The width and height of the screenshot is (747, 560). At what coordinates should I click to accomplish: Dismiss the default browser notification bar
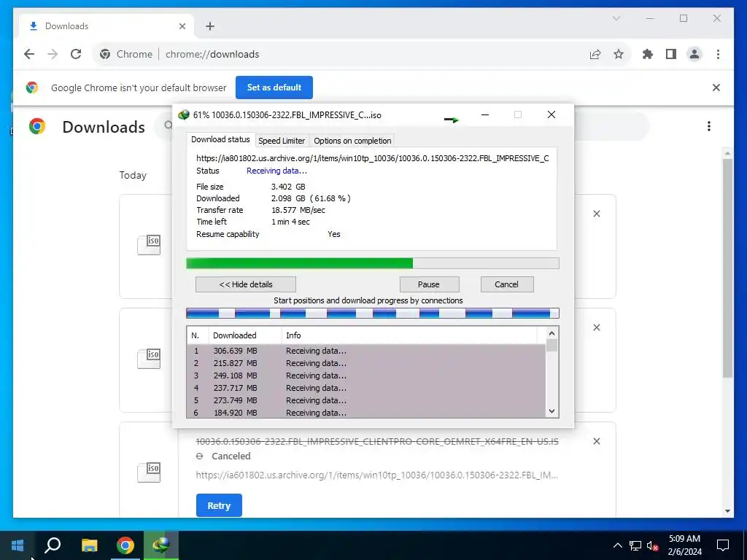pyautogui.click(x=716, y=87)
